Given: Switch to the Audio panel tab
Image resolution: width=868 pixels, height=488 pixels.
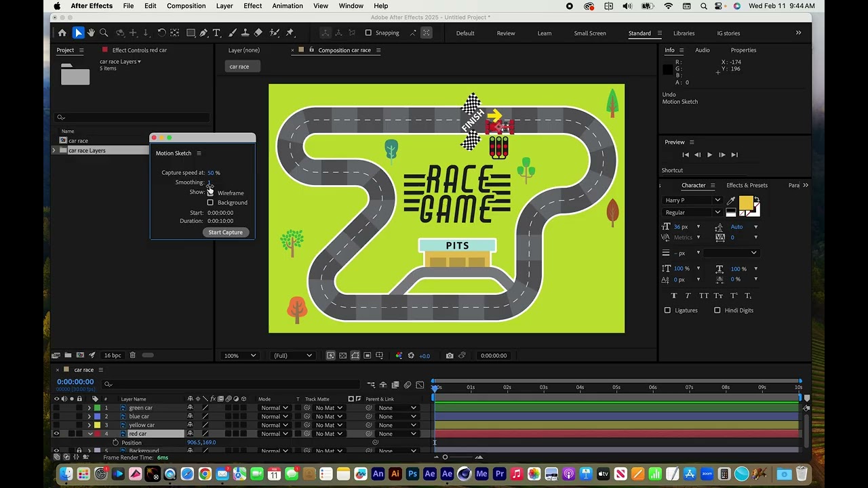Looking at the screenshot, I should point(702,50).
